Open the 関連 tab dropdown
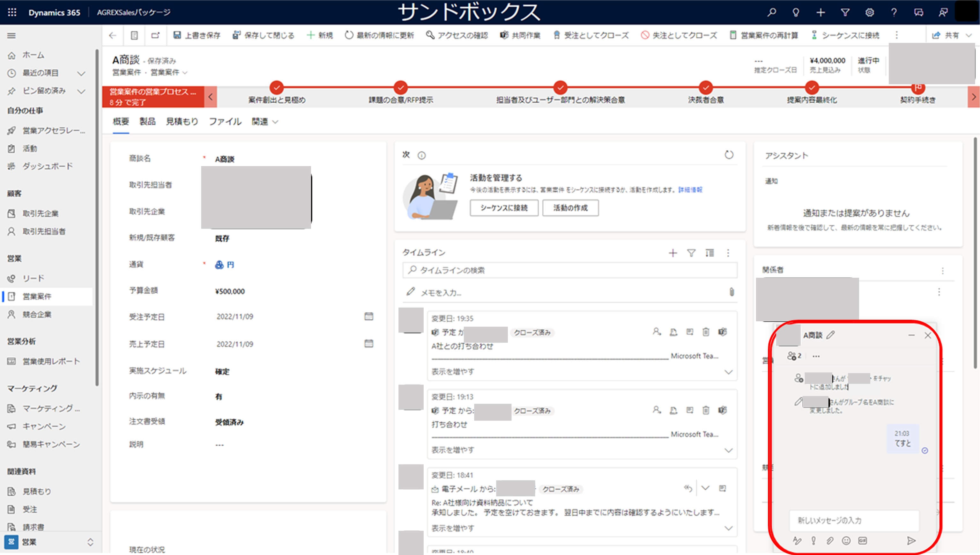 tap(265, 121)
